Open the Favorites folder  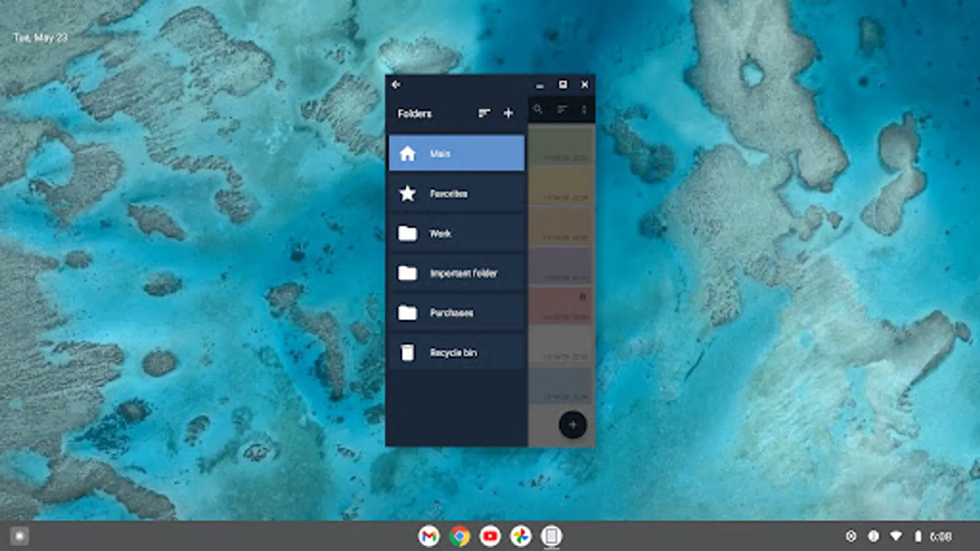tap(456, 193)
